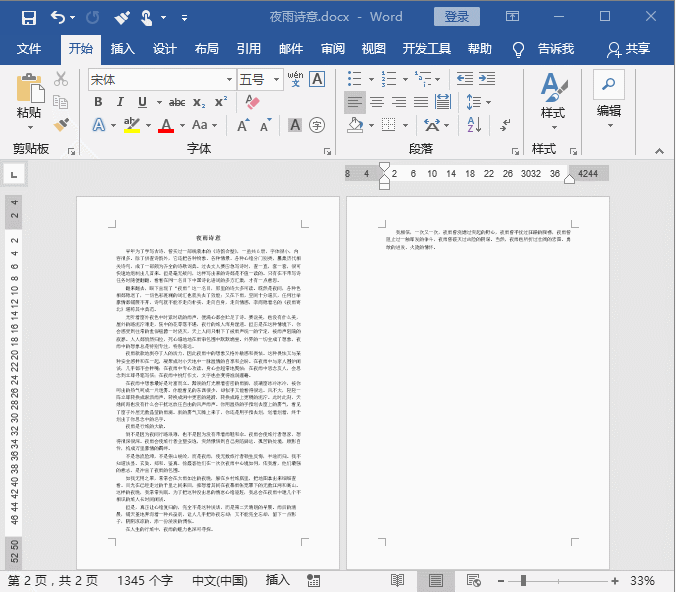Click the 1345 个字 word count
The height and width of the screenshot is (592, 676).
click(145, 580)
